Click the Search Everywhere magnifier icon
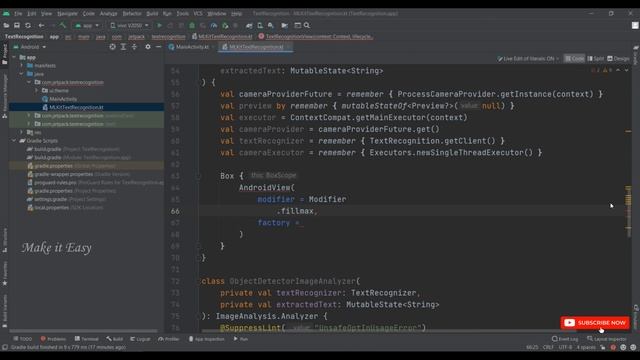This screenshot has width=640, height=360. click(x=307, y=25)
